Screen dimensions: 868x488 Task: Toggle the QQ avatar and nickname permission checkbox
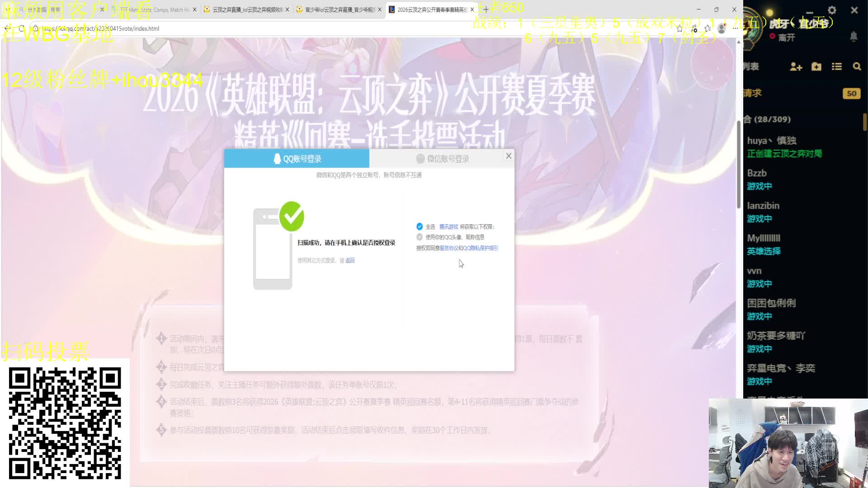(x=420, y=237)
